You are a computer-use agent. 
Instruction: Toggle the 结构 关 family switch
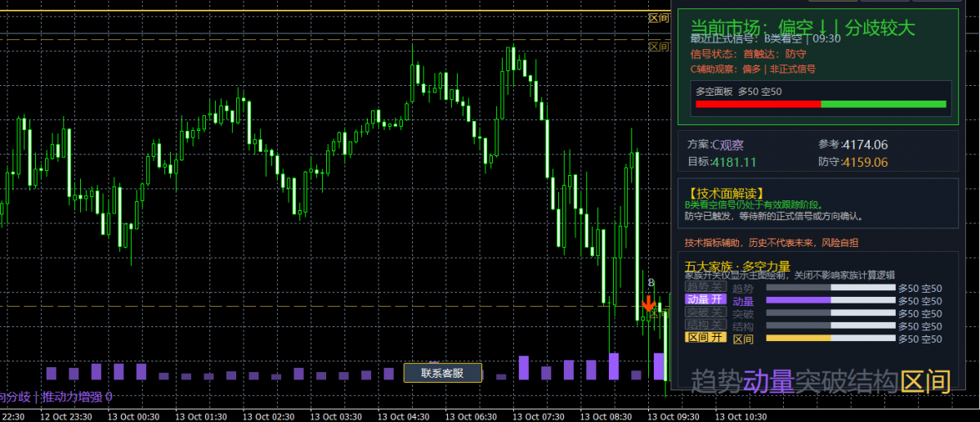click(705, 325)
